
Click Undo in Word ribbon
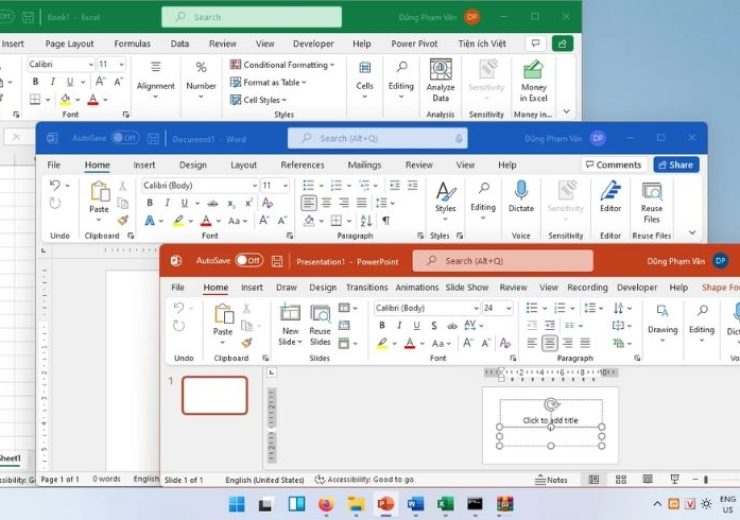tap(55, 185)
